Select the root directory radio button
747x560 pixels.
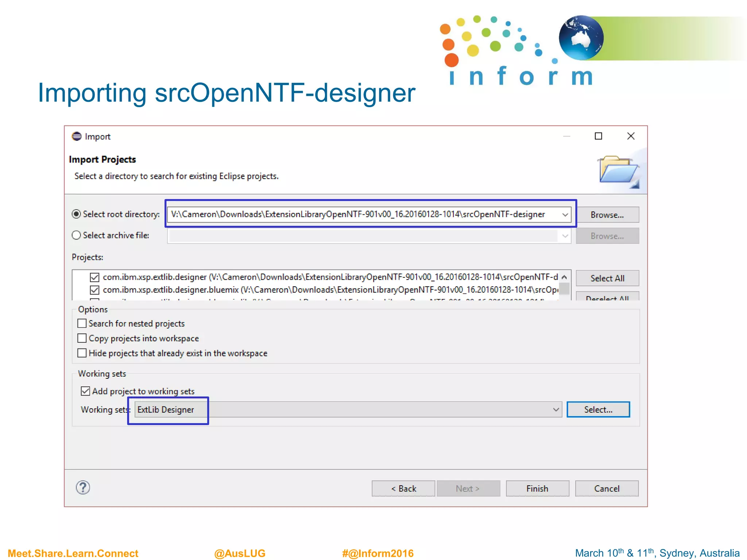76,214
